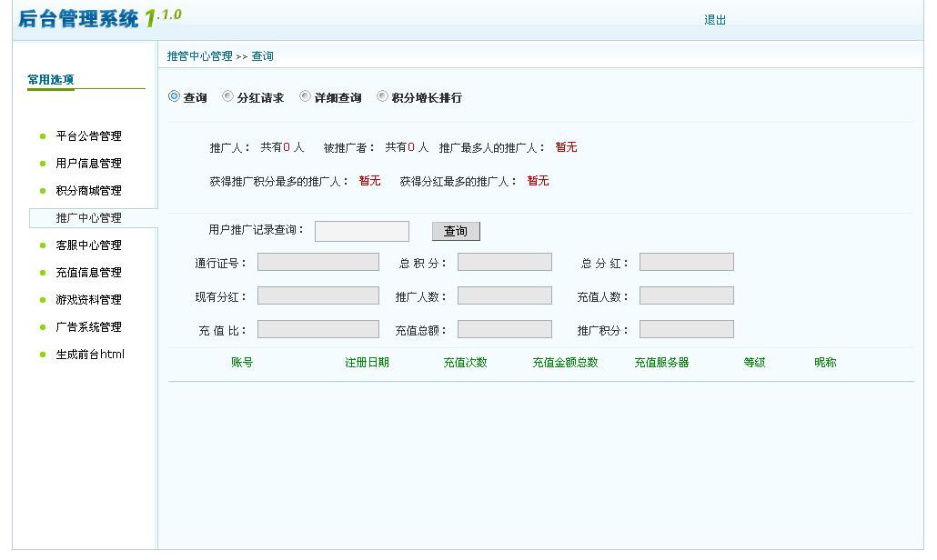The width and height of the screenshot is (937, 560).
Task: Choose the 详细查询 radio option
Action: pyautogui.click(x=306, y=96)
